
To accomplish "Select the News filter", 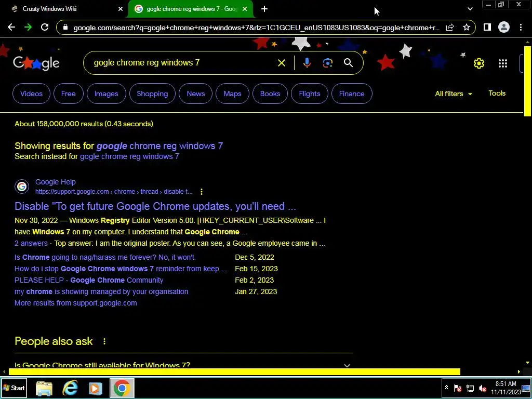I will 196,94.
